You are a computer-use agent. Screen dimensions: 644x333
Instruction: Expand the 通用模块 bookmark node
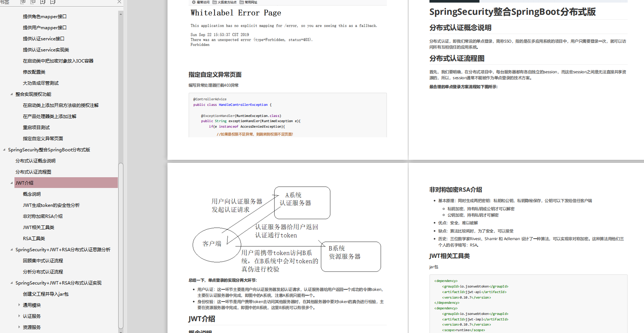pos(19,305)
